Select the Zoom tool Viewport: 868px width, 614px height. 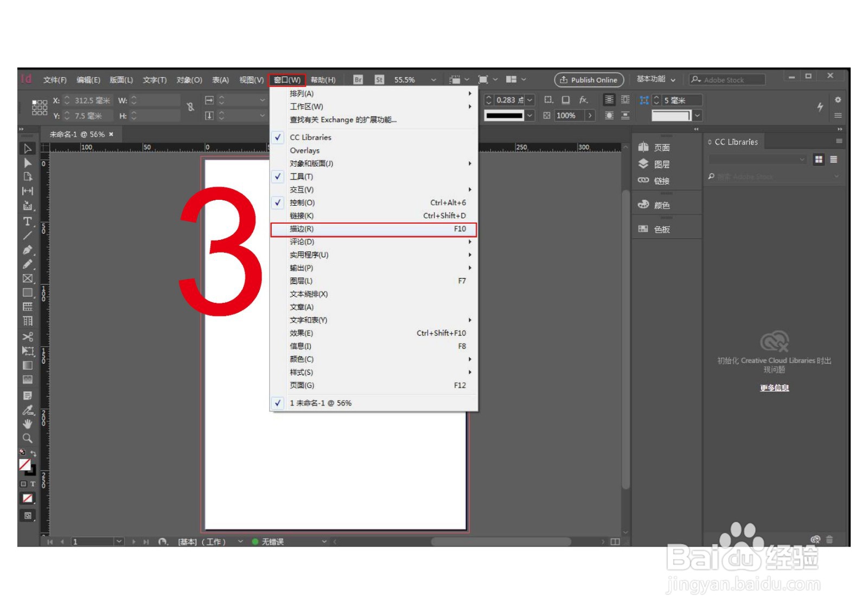coord(28,438)
